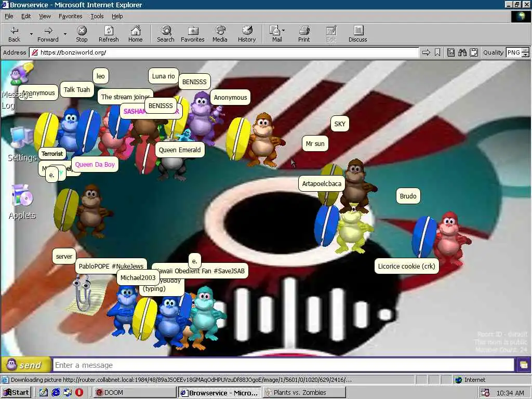Click the bookmark ribbon icon

coord(437,52)
